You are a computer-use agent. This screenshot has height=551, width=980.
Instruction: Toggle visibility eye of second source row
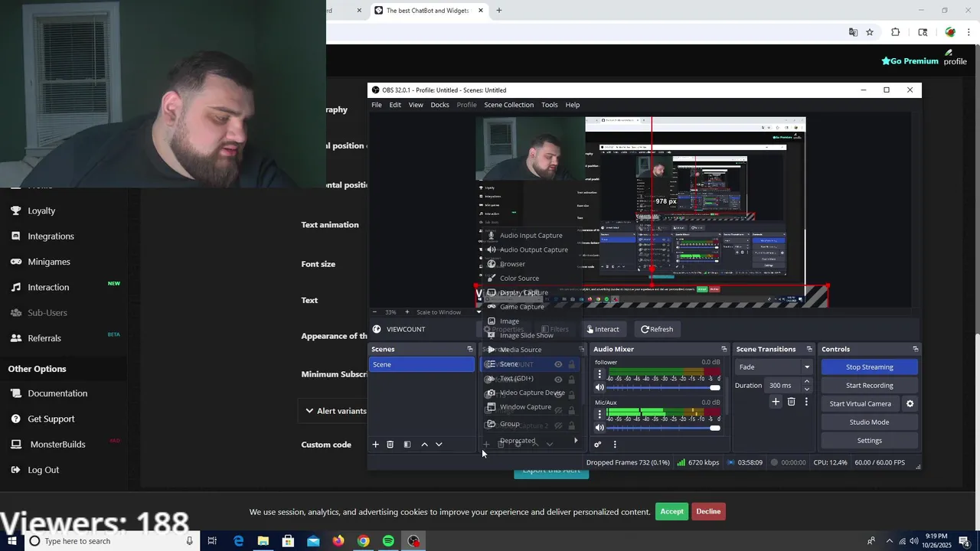tap(558, 379)
